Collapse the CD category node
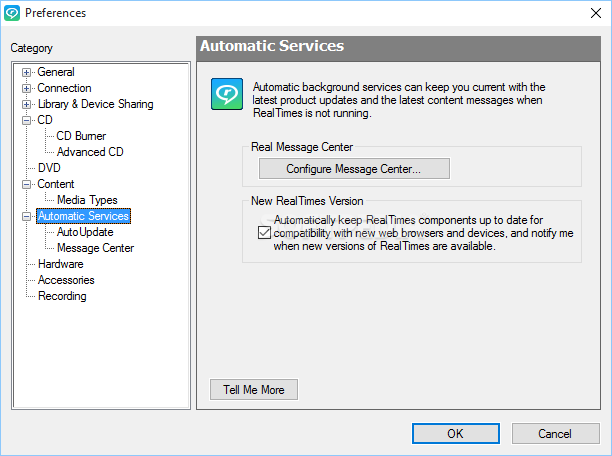Image resolution: width=612 pixels, height=456 pixels. (x=26, y=120)
